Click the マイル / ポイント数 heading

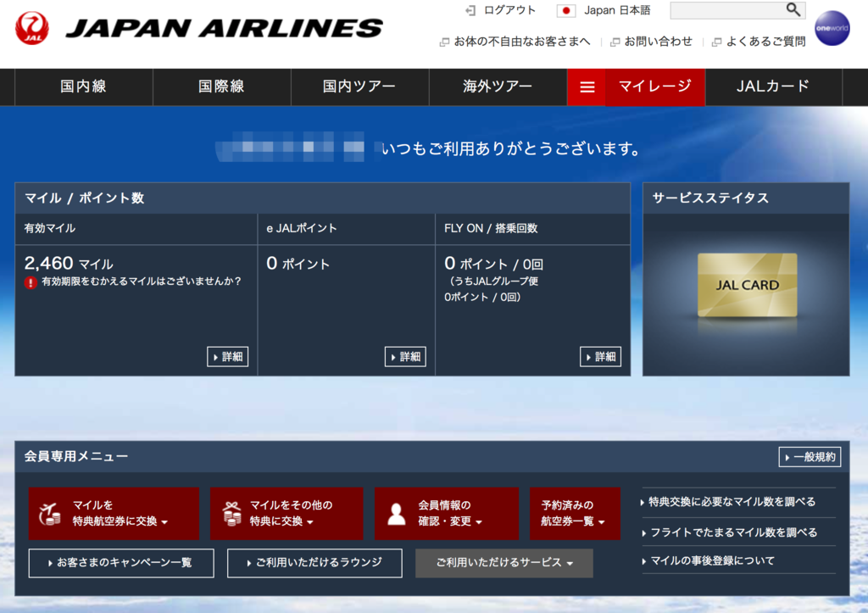84,198
